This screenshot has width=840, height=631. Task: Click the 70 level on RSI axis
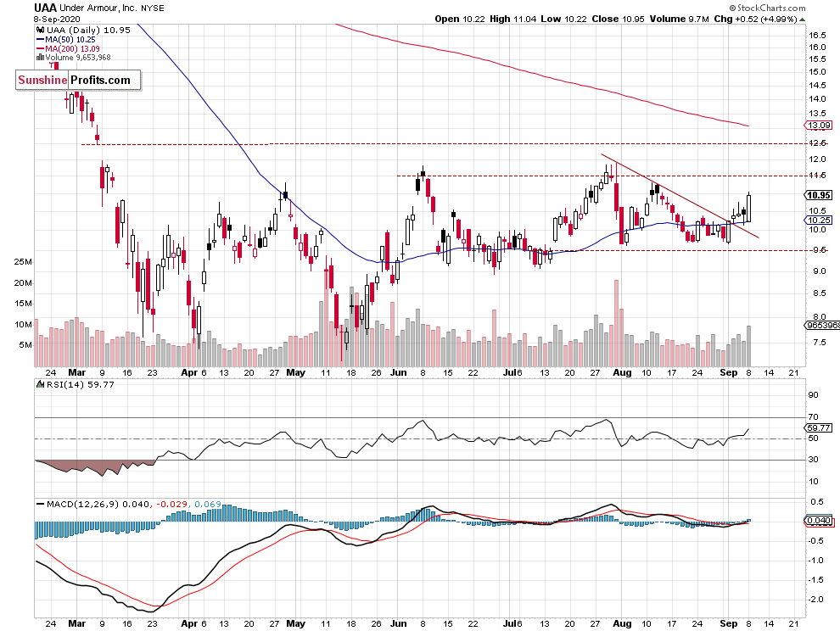click(x=813, y=416)
